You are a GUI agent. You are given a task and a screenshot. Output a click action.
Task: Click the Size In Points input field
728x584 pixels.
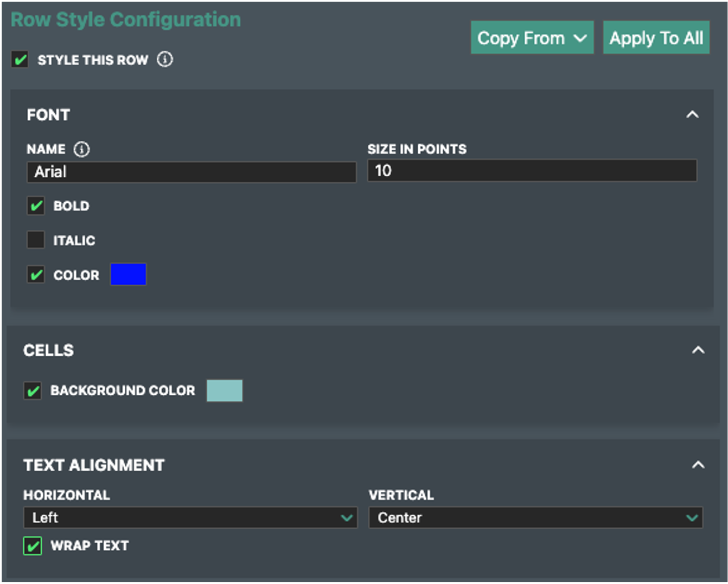(x=532, y=171)
